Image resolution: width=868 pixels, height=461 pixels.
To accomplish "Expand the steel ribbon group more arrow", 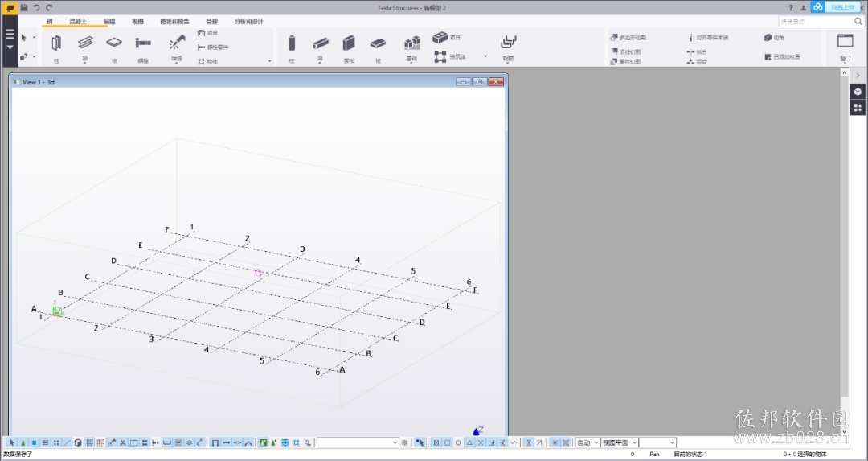I will click(269, 61).
